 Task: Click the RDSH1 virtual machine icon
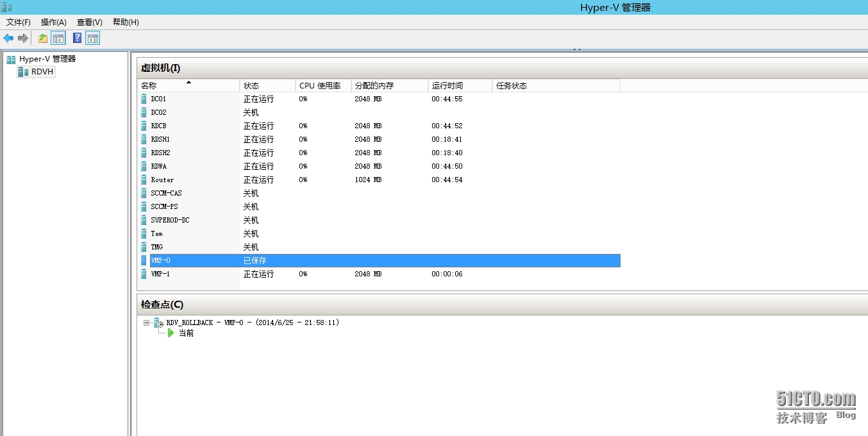[144, 139]
